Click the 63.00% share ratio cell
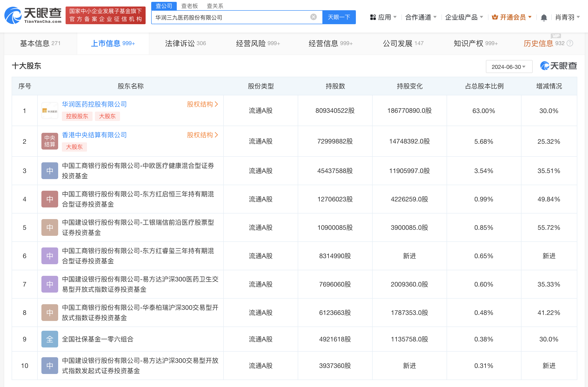Image resolution: width=588 pixels, height=387 pixels. click(x=484, y=111)
